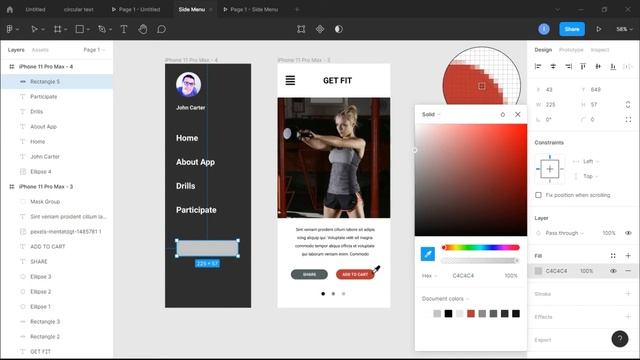Viewport: 640px width, 360px height.
Task: Open blend mode droplet icon in color picker
Action: 502,114
